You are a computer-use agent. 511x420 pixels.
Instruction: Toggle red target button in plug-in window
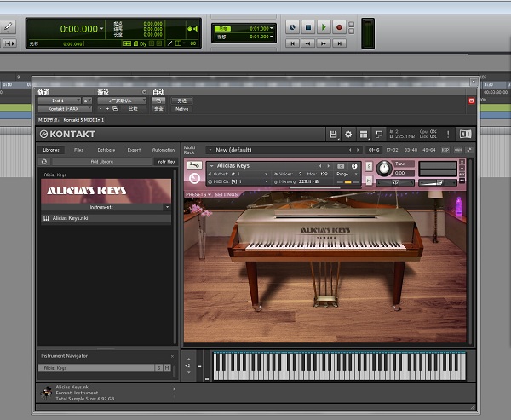coord(471,101)
